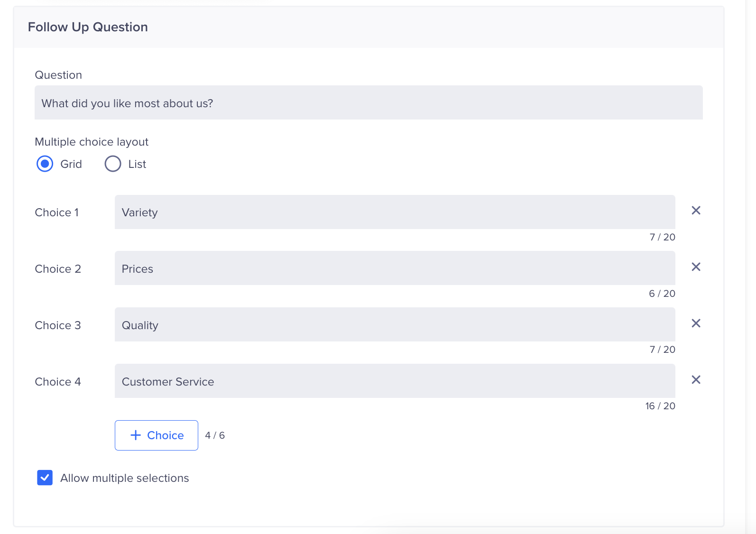Delete Customer Service choice with X
The height and width of the screenshot is (534, 756).
(696, 380)
